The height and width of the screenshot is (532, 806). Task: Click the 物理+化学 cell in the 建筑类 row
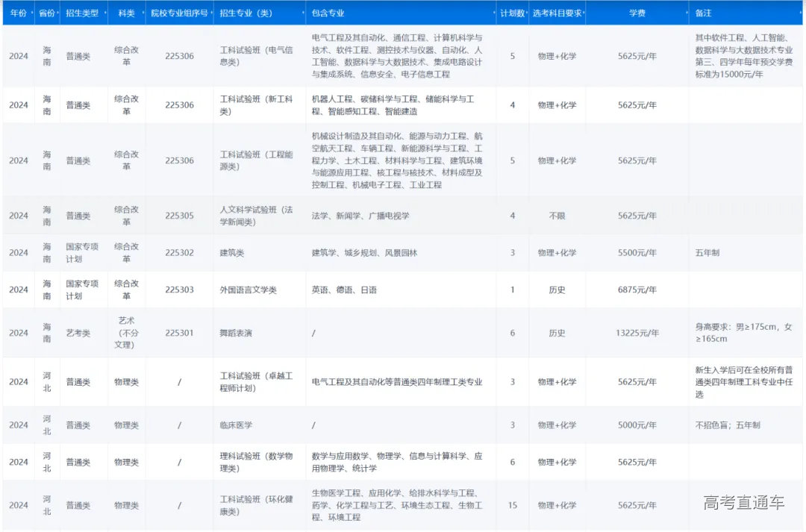click(557, 252)
